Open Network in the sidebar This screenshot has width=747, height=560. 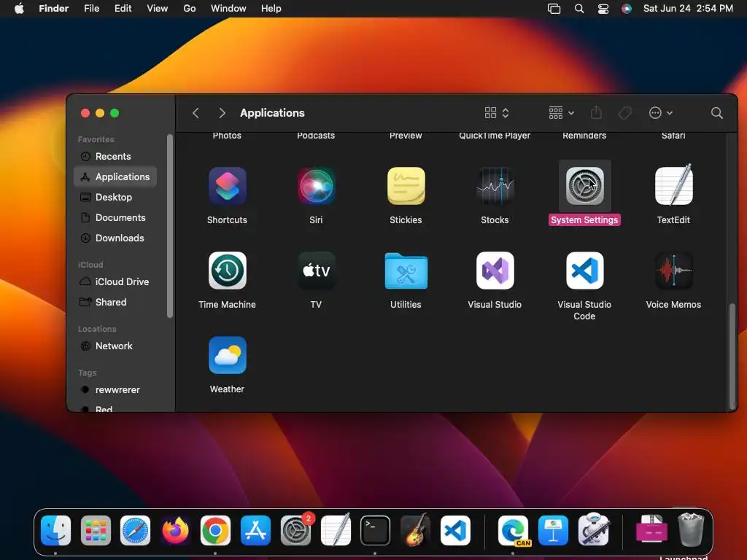pyautogui.click(x=115, y=346)
